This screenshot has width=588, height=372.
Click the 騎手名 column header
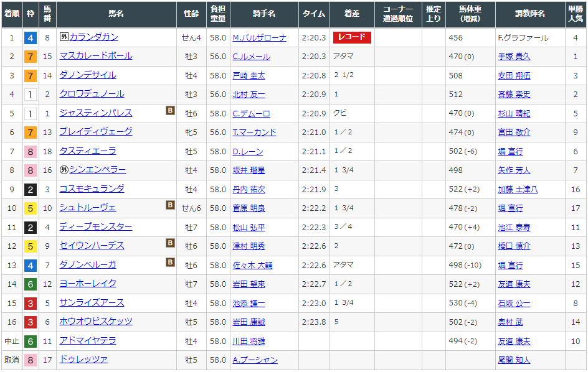tap(264, 14)
